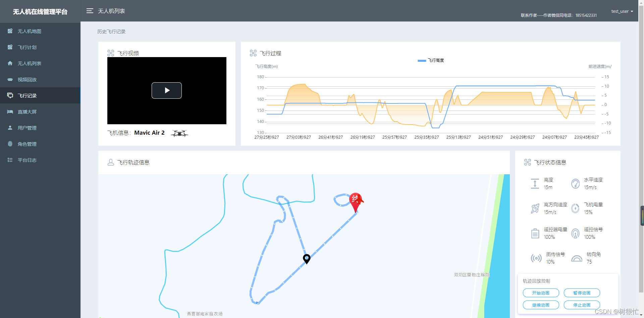Image resolution: width=644 pixels, height=318 pixels.
Task: Click the 27分25秒927 chart axis label
Action: [x=267, y=137]
